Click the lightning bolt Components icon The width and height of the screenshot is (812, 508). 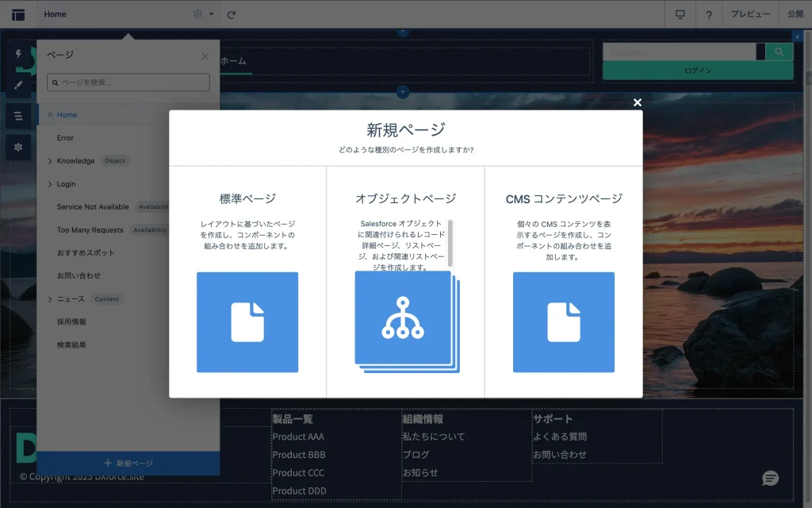18,55
